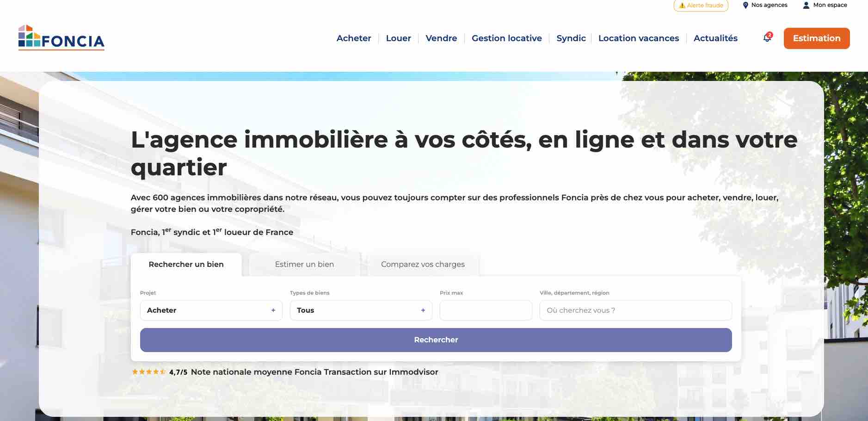868x421 pixels.
Task: Switch to the Estimer un bien tab
Action: (304, 264)
